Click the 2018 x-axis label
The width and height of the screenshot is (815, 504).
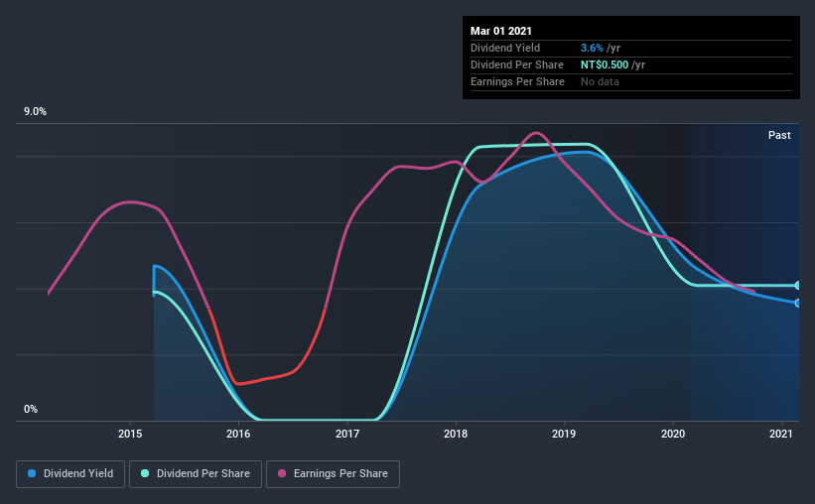pos(456,434)
